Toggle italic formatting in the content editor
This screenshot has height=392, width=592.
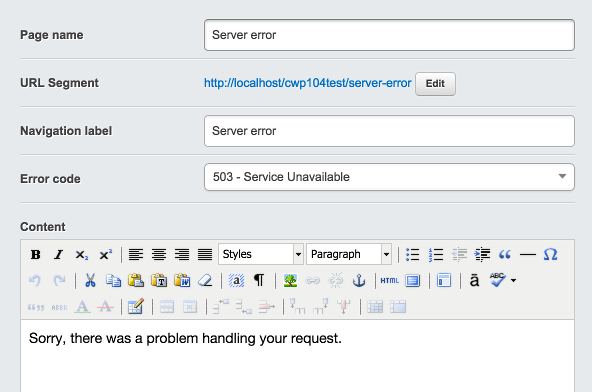tap(59, 255)
